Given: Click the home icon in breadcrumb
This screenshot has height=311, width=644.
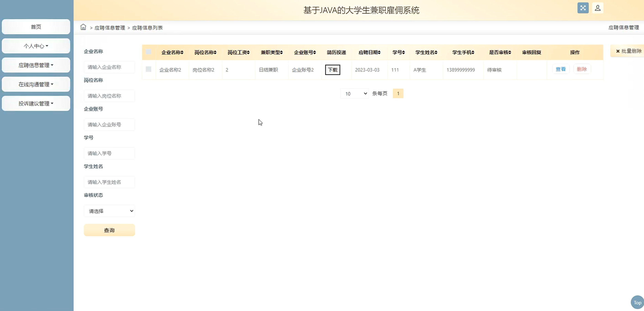Looking at the screenshot, I should point(83,27).
